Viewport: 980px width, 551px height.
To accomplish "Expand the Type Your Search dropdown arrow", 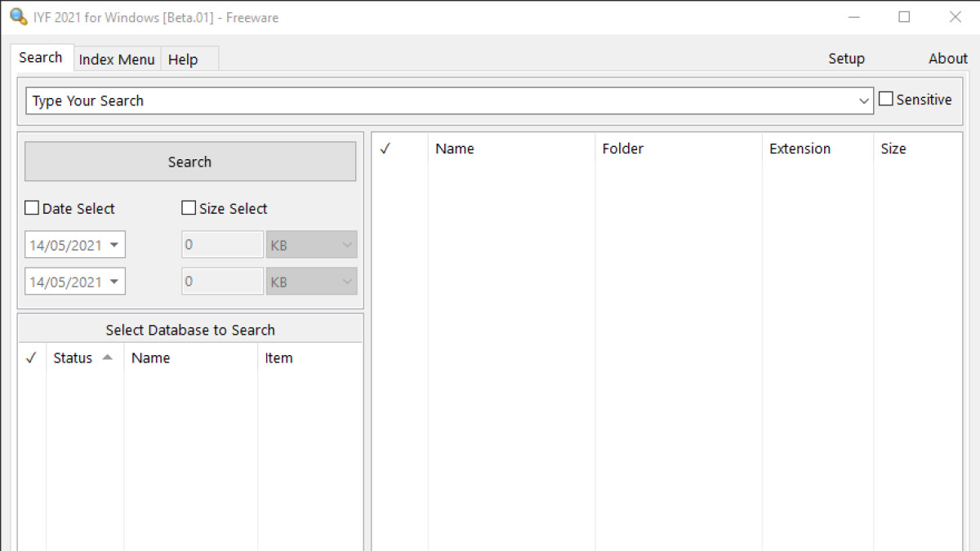I will click(864, 101).
